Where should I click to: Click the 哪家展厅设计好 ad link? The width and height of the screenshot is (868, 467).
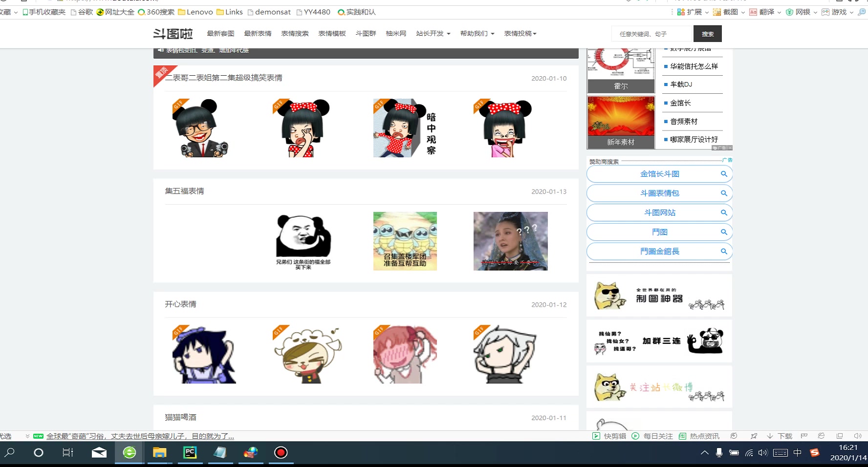[x=694, y=139]
